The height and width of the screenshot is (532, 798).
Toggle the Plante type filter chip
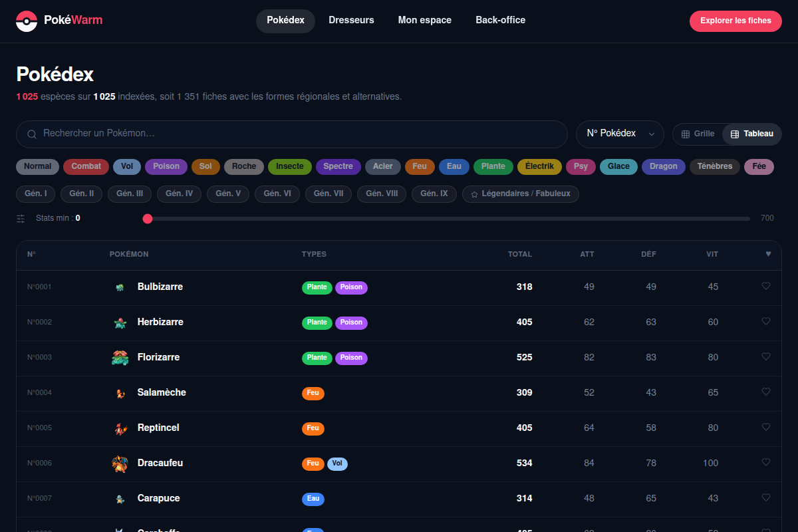click(493, 167)
